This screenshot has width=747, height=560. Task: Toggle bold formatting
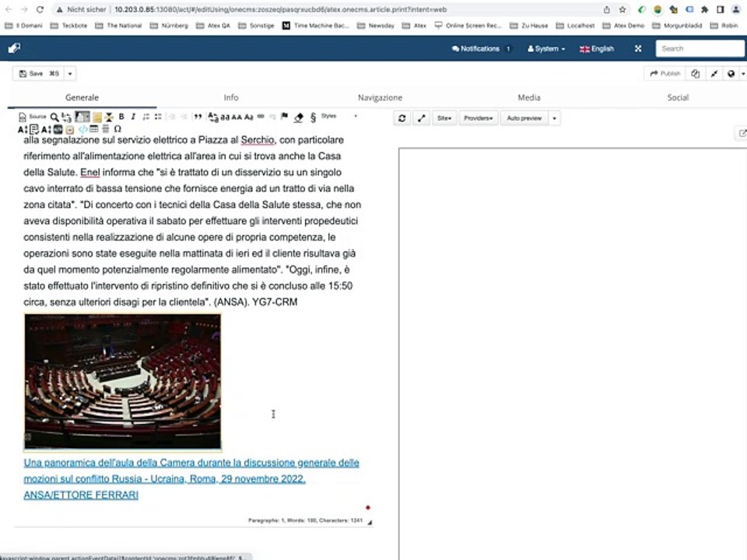pyautogui.click(x=121, y=117)
